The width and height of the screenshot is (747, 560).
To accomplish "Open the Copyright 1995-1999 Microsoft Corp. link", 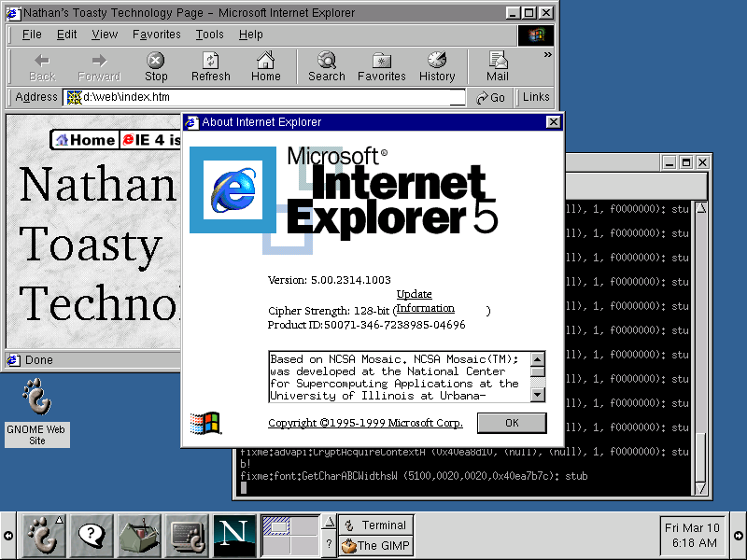I will (x=365, y=423).
